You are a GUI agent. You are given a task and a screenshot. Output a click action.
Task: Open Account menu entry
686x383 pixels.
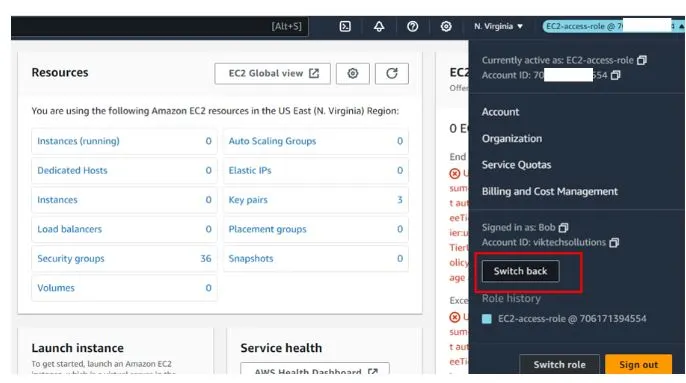coord(500,112)
